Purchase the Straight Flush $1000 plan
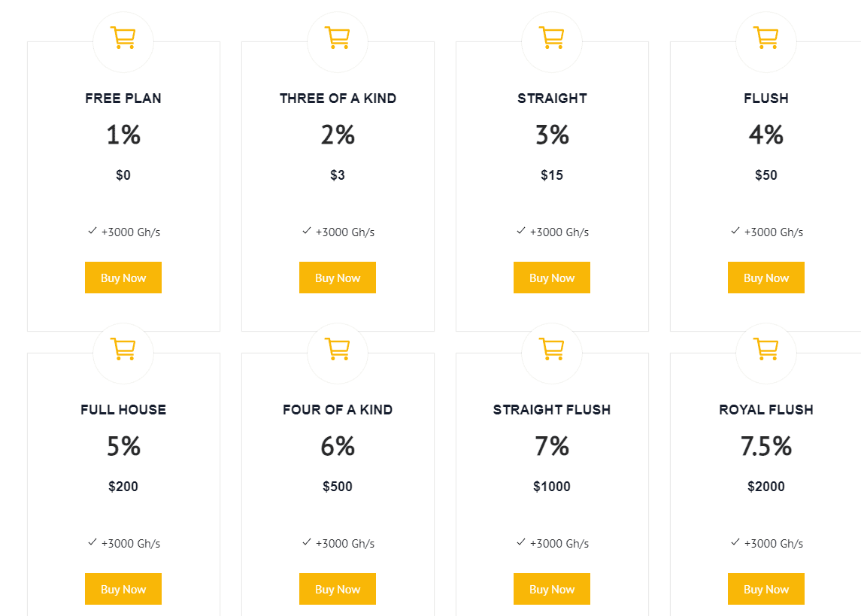This screenshot has width=861, height=616. [x=551, y=589]
